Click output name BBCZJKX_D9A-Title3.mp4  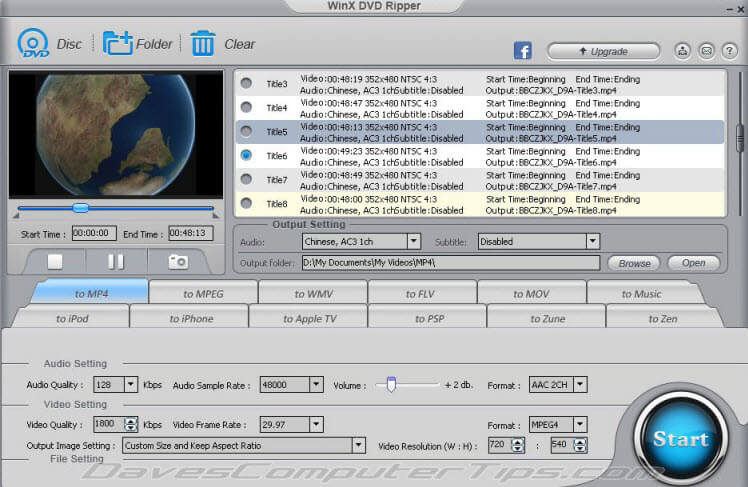pos(568,91)
